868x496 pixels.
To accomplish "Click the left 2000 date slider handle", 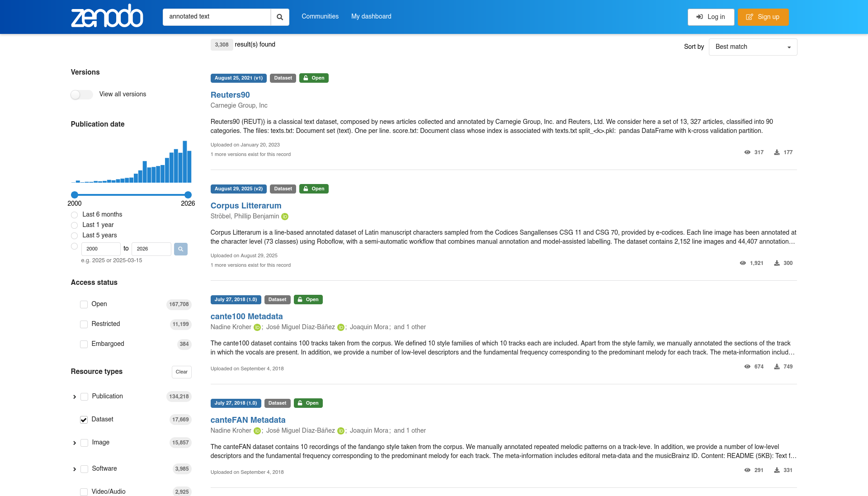I will tap(75, 195).
